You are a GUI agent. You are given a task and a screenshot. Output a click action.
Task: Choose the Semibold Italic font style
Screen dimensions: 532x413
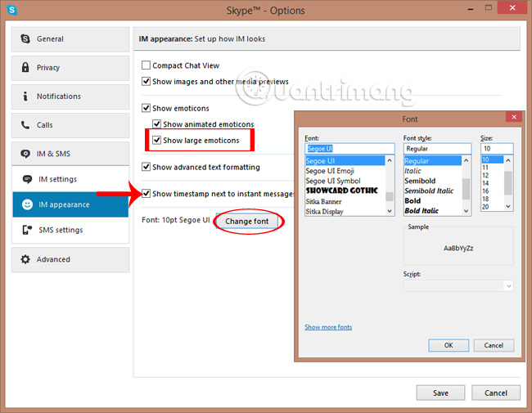[433, 191]
